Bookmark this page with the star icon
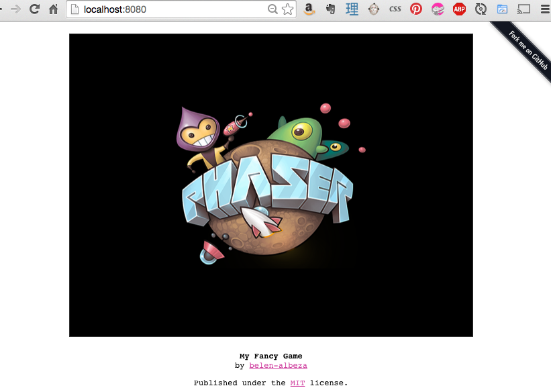 [x=287, y=9]
